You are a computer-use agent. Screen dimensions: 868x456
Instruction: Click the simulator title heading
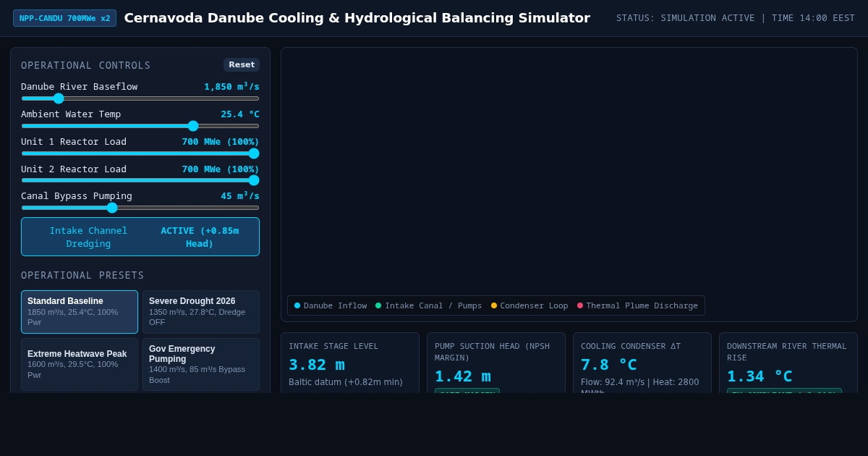(357, 17)
